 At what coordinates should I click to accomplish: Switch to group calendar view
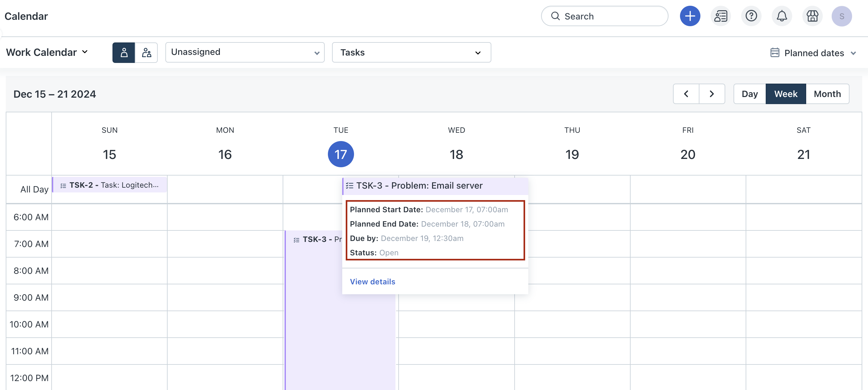(146, 52)
